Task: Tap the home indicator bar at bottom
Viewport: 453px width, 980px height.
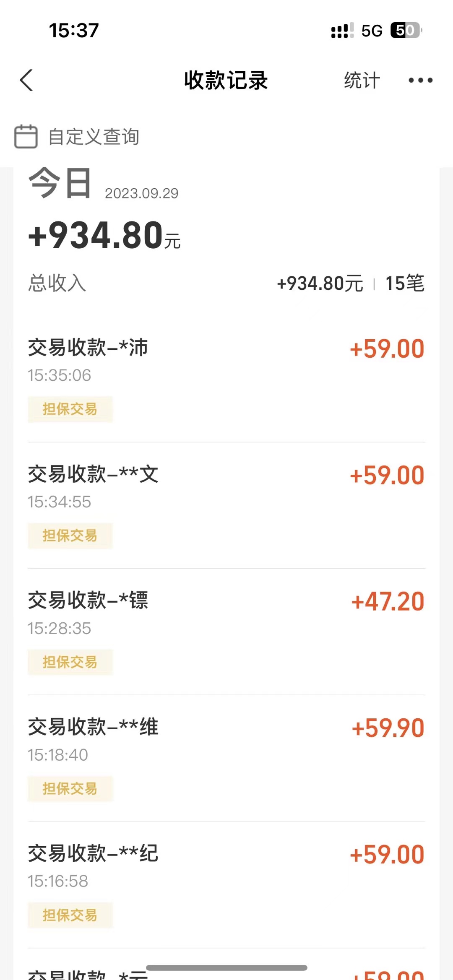Action: [226, 967]
